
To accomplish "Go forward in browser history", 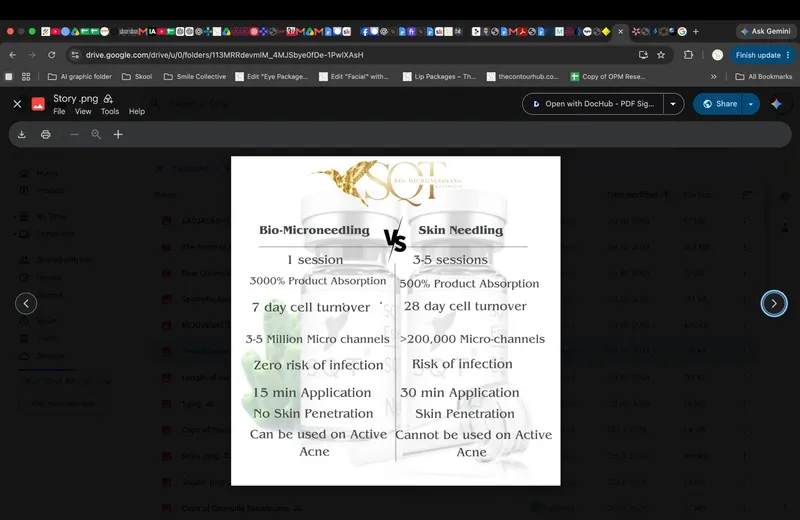I will pyautogui.click(x=32, y=55).
